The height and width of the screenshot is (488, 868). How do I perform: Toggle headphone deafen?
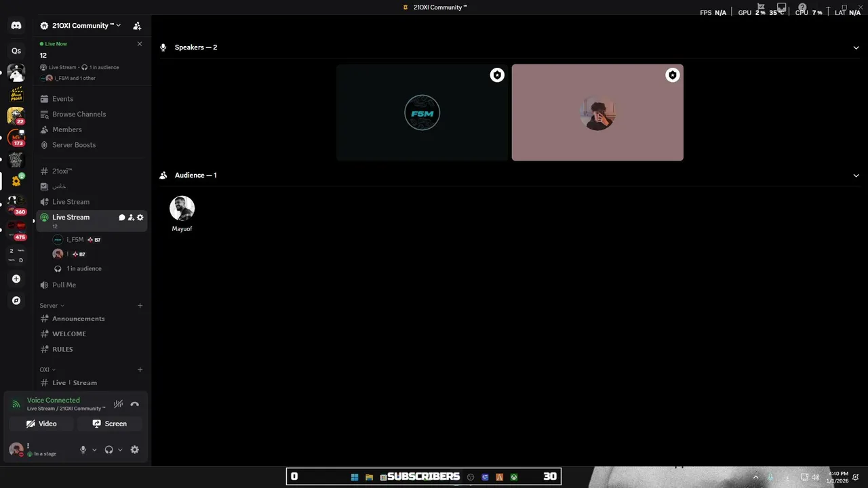click(x=108, y=449)
